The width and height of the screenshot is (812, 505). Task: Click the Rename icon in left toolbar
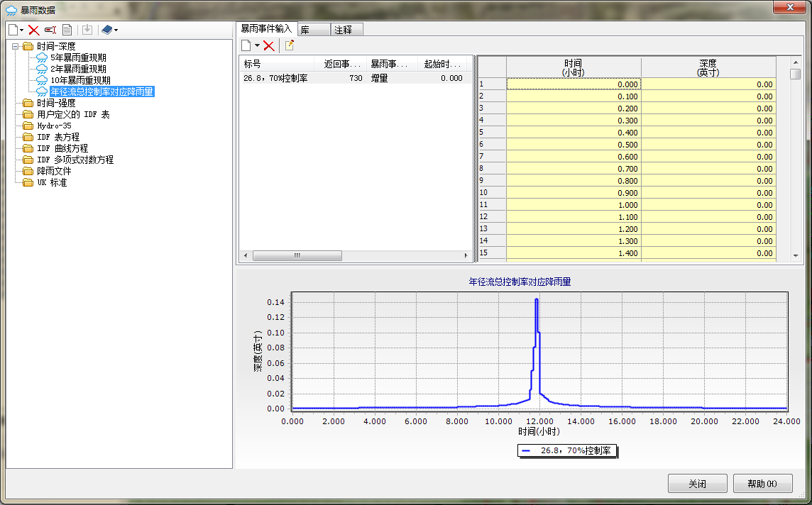[50, 30]
